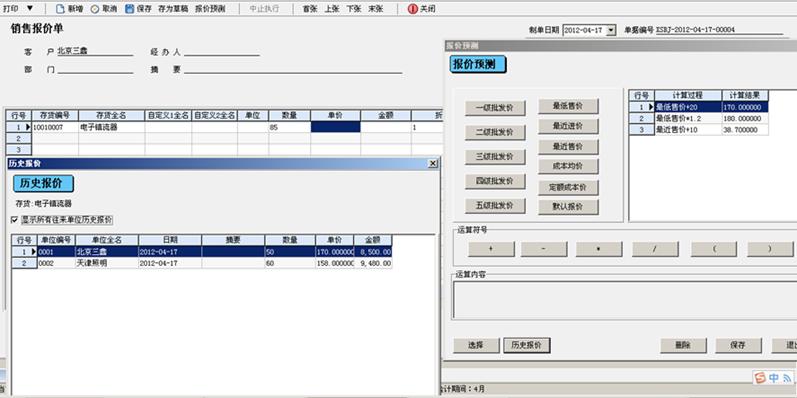Screen dimensions: 797x398
Task: Click the 经办人 input field
Action: pyautogui.click(x=222, y=52)
